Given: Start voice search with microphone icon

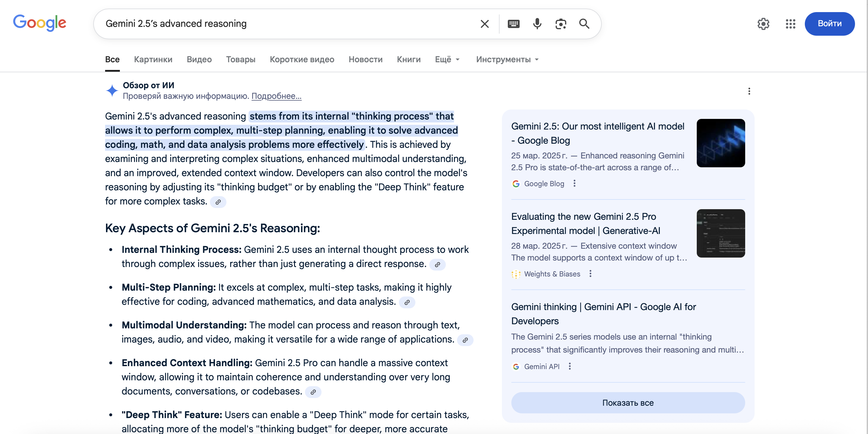Looking at the screenshot, I should click(x=537, y=24).
